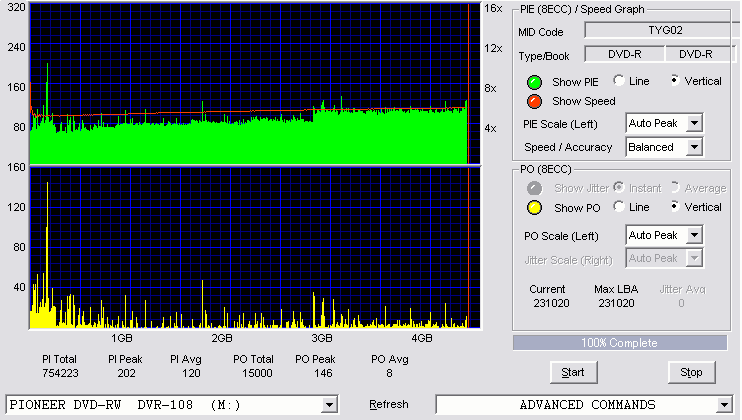Click the Current LBA value 231020
Screen dimensions: 742x420
click(551, 303)
